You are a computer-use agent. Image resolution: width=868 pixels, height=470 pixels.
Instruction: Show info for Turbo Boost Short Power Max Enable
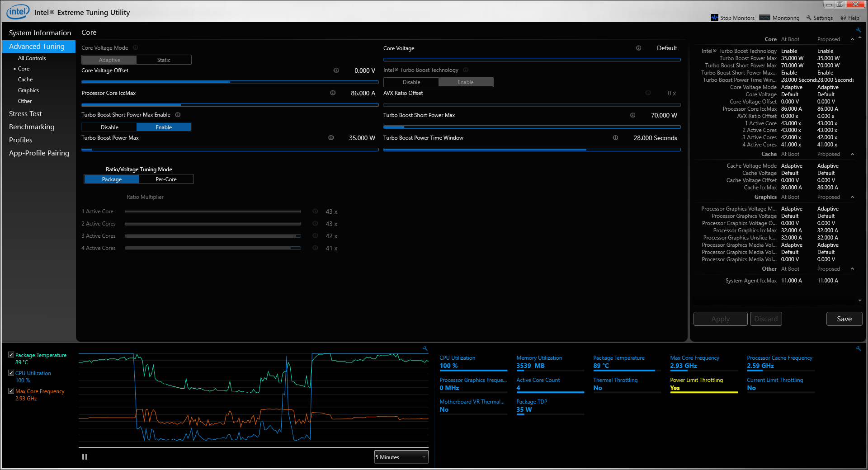click(x=178, y=115)
